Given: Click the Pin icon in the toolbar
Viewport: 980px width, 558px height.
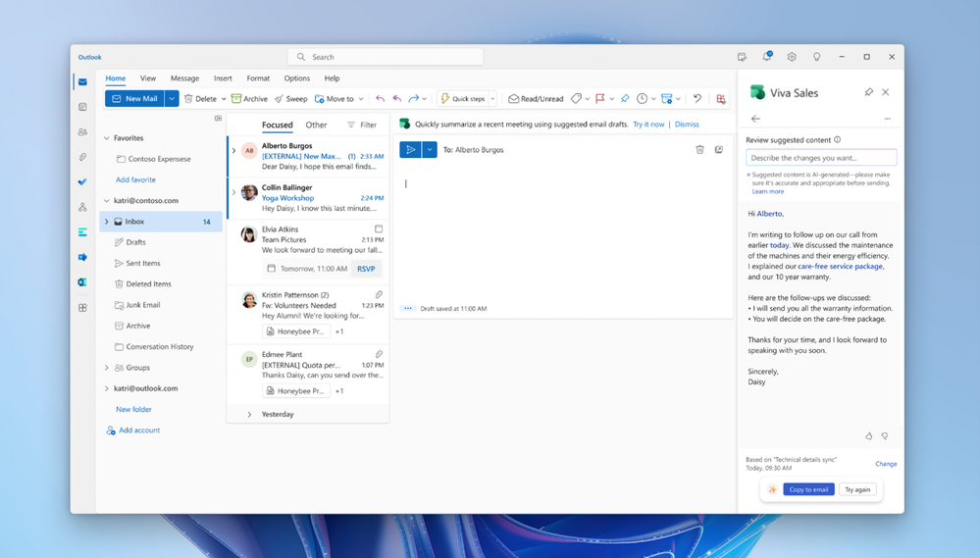Looking at the screenshot, I should pyautogui.click(x=624, y=99).
